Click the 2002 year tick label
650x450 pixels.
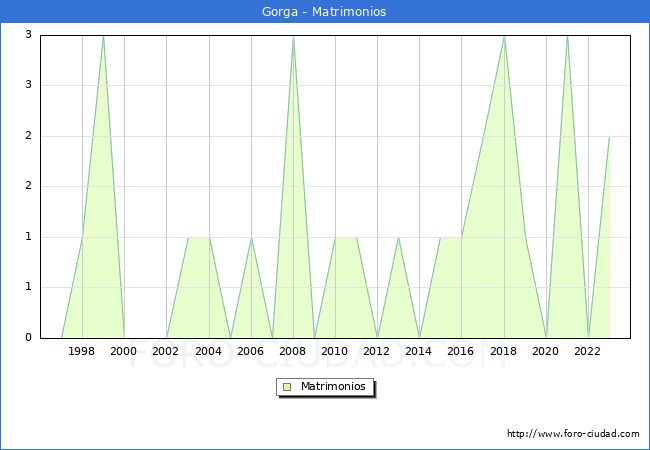point(166,351)
